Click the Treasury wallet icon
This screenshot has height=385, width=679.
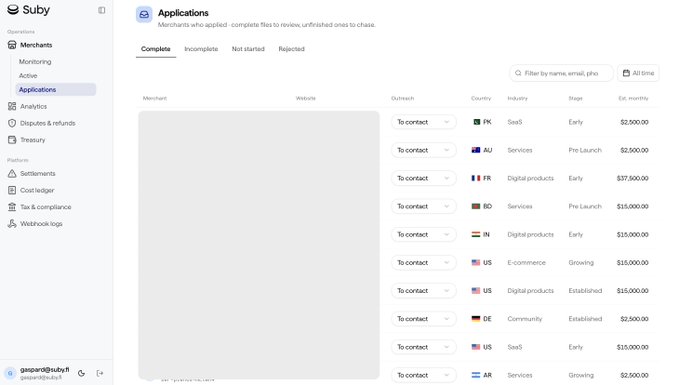coord(12,140)
